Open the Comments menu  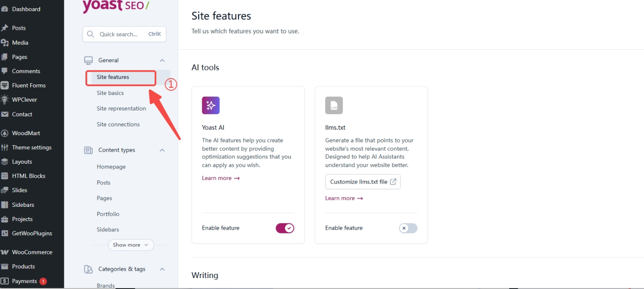(5, 71)
